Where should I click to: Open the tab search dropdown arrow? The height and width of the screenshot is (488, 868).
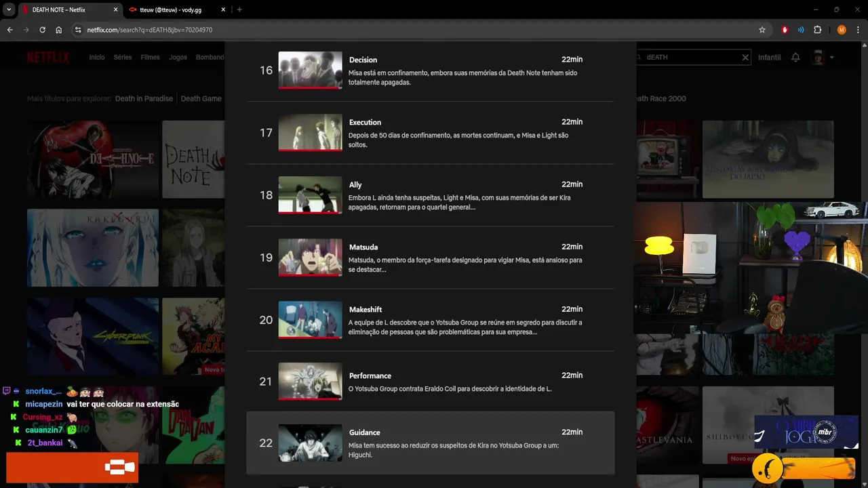tap(9, 9)
